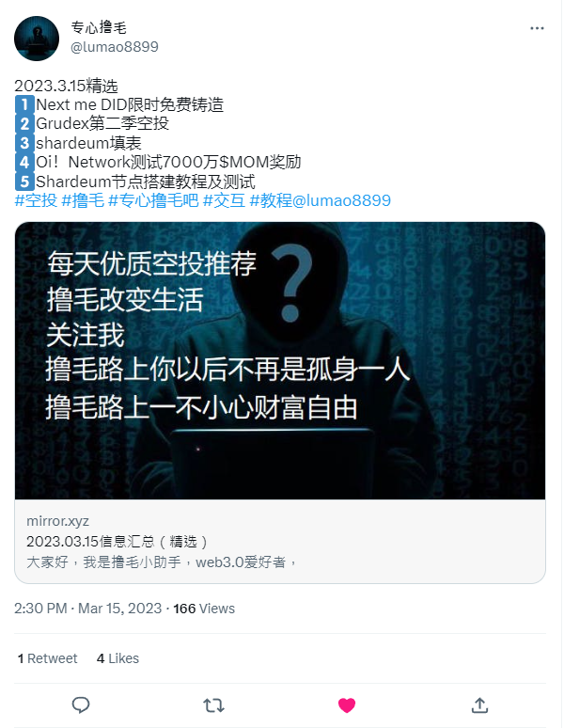Click the 2:30 PM Mar 15, 2023 timestamp
Image resolution: width=564 pixels, height=728 pixels.
click(87, 609)
